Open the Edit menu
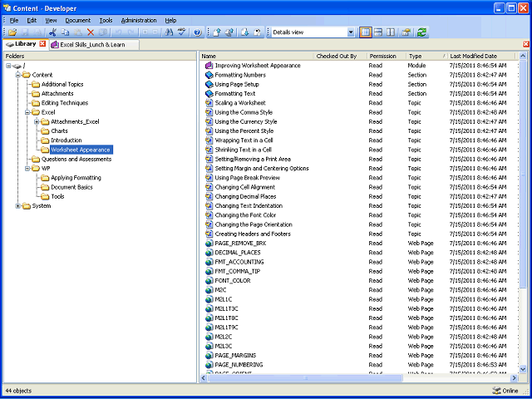The image size is (532, 399). [x=32, y=20]
